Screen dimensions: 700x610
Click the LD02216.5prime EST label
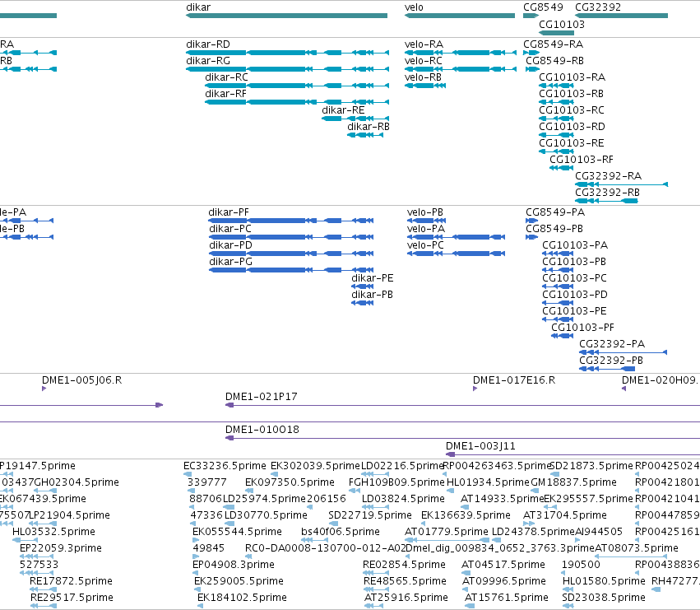pos(402,466)
